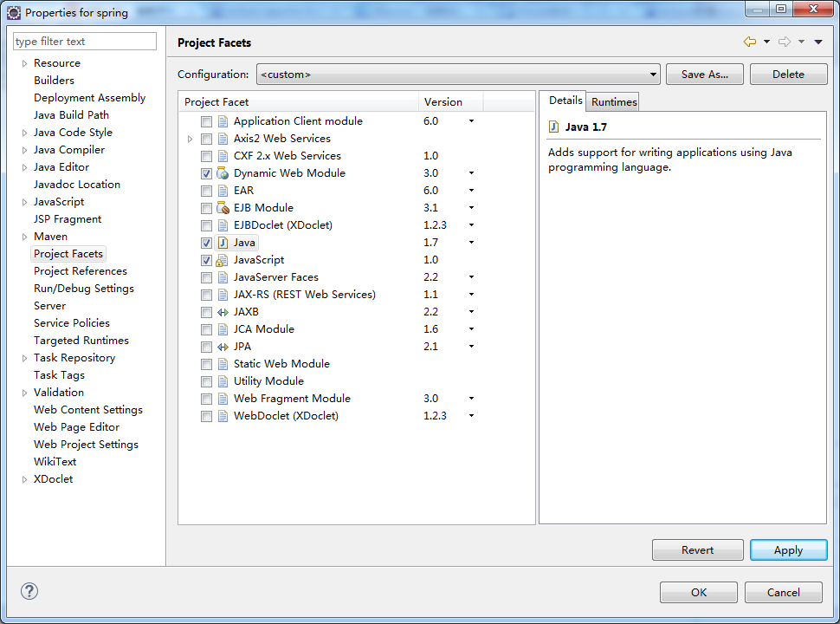Expand the Resource tree node
Image resolution: width=840 pixels, height=624 pixels.
[x=24, y=63]
